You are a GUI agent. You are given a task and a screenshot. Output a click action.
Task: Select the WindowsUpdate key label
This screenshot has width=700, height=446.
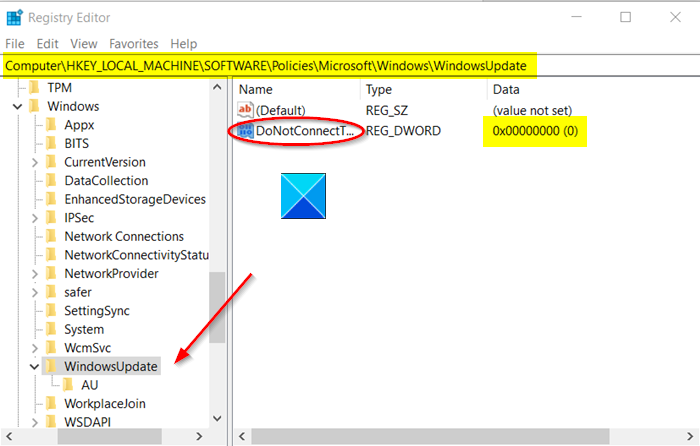coord(111,366)
